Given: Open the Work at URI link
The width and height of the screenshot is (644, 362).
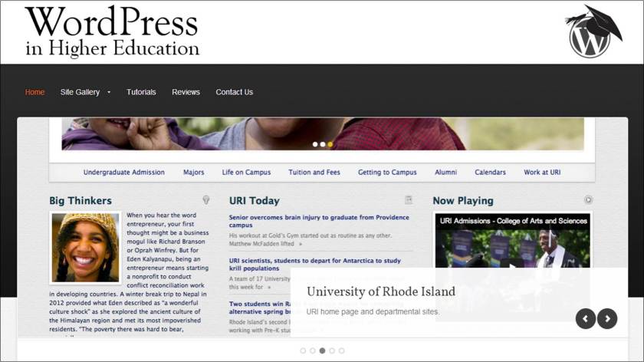Looking at the screenshot, I should pyautogui.click(x=542, y=172).
